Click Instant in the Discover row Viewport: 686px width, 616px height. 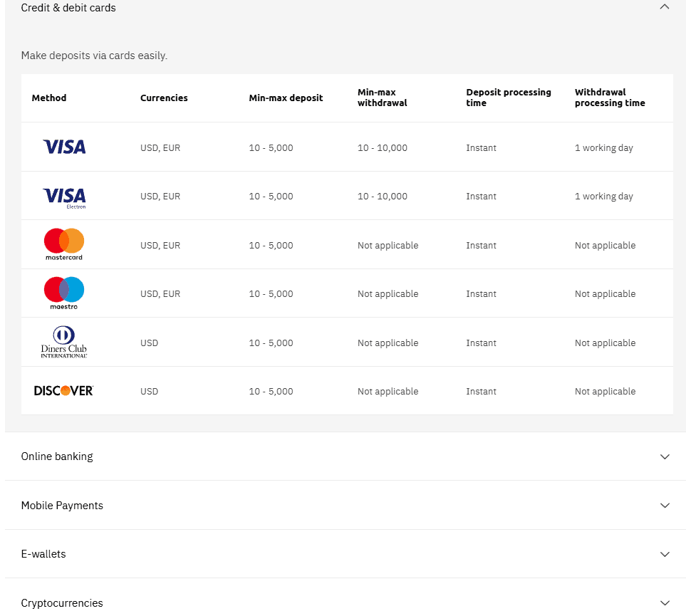pyautogui.click(x=482, y=392)
